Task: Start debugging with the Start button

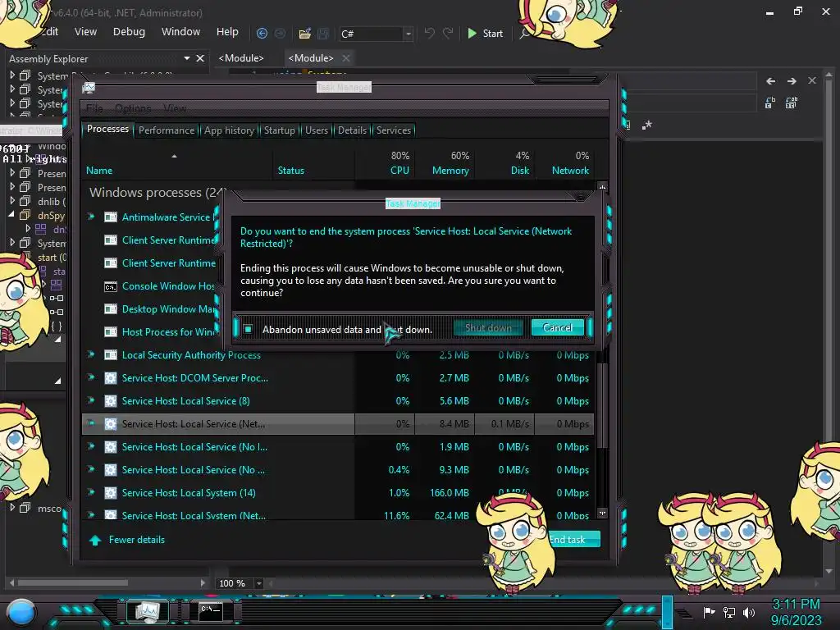Action: pyautogui.click(x=485, y=33)
